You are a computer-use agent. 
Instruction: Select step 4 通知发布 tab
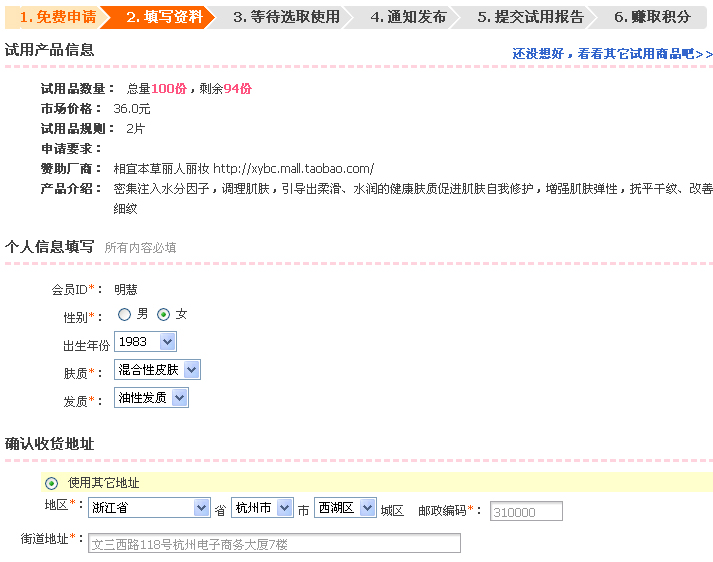coord(407,17)
